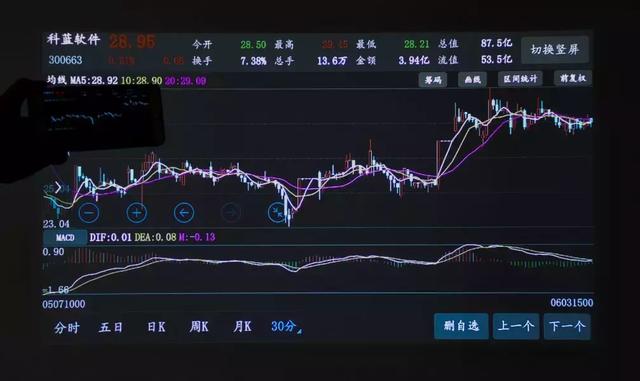Remove stock with 删自选 button
640x381 pixels.
tap(461, 326)
